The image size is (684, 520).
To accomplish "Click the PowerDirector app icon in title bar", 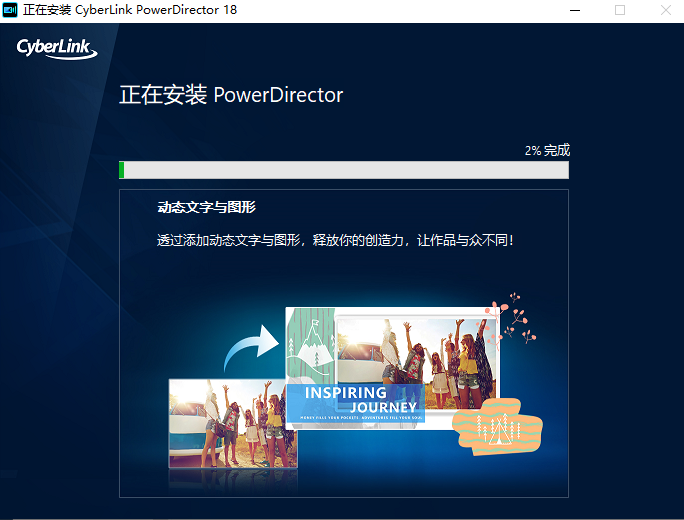I will [10, 10].
